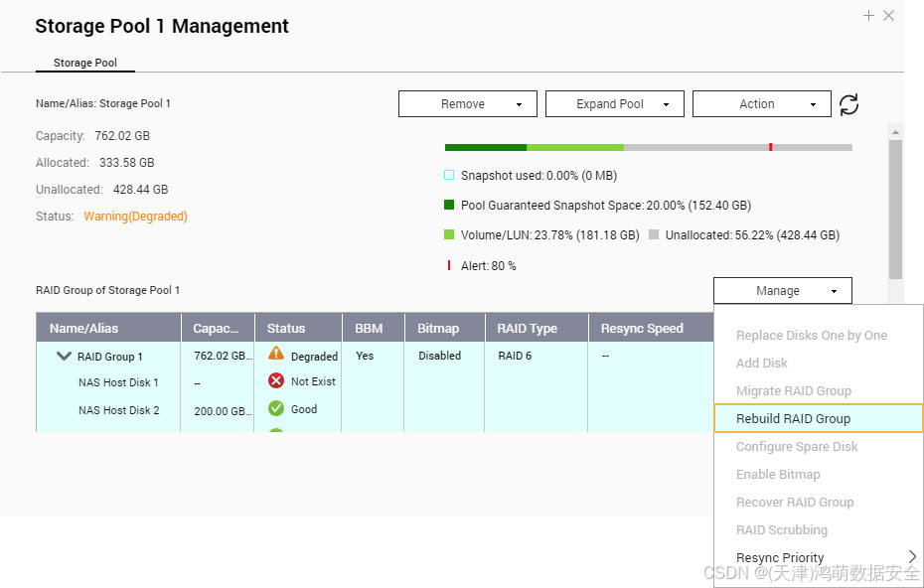Select the NAS Host Disk 1 row
Viewport: 924px width, 588px height.
tap(118, 382)
